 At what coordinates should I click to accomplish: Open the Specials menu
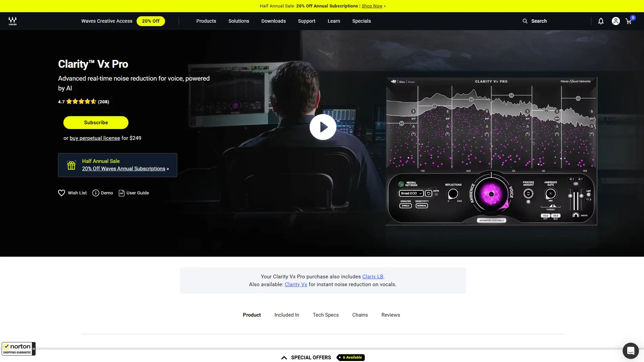point(362,21)
